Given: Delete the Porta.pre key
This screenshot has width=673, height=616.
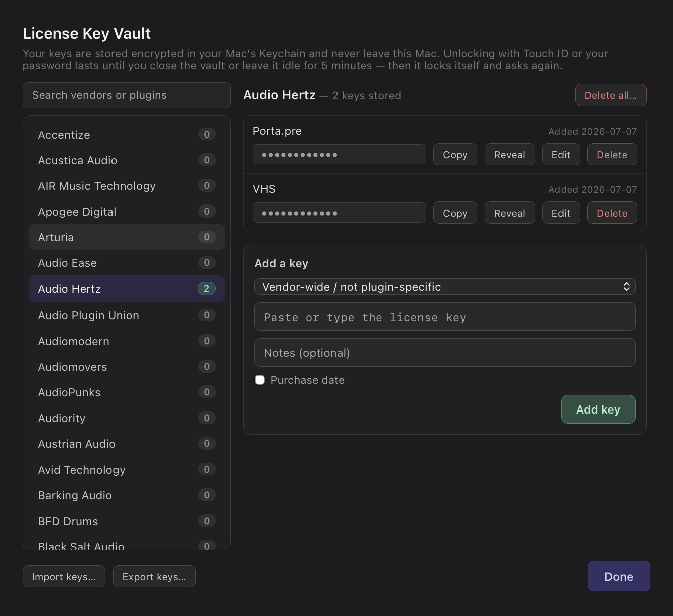Looking at the screenshot, I should tap(612, 154).
